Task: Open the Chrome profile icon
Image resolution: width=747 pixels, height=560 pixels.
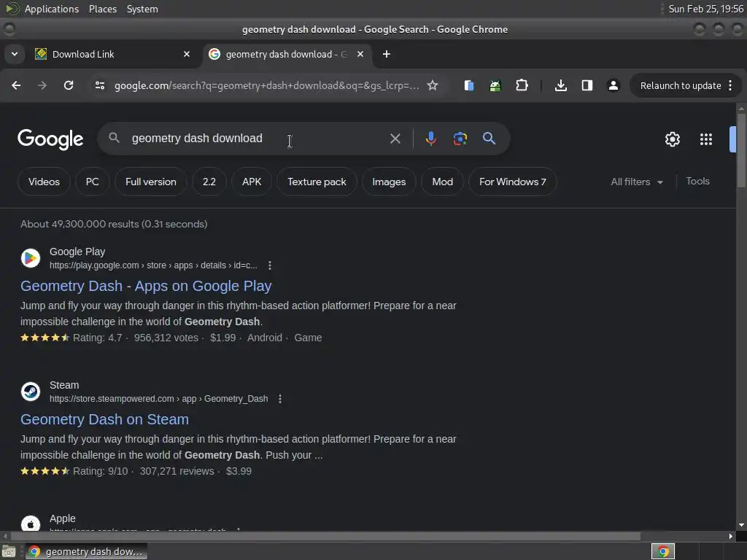Action: tap(613, 85)
